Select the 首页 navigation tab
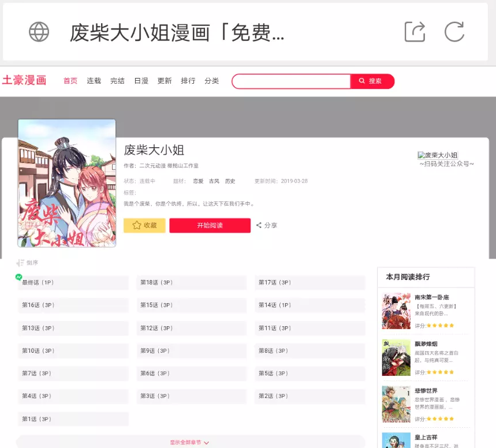496x448 pixels. (x=70, y=81)
